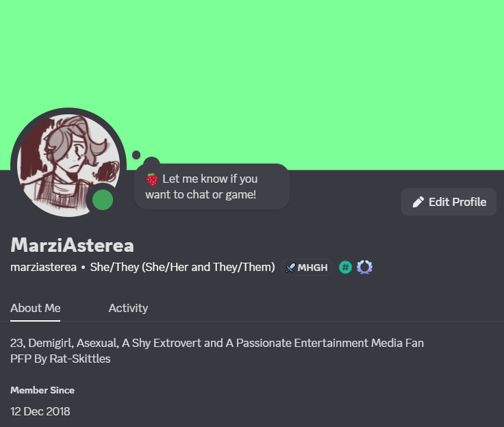Click the Member Since heading
The width and height of the screenshot is (504, 427).
pos(42,390)
